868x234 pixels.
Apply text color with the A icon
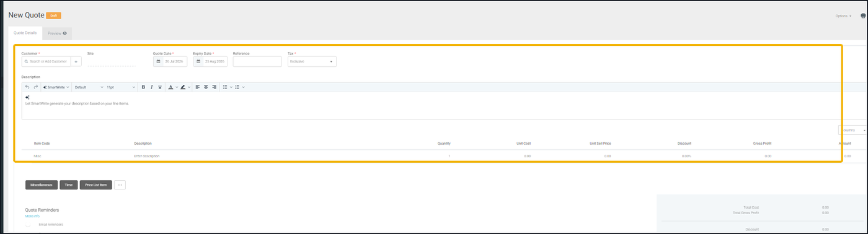tap(170, 87)
